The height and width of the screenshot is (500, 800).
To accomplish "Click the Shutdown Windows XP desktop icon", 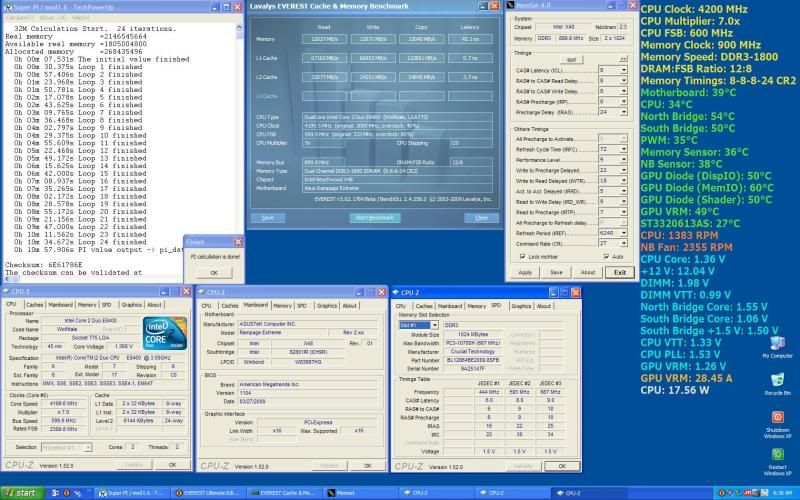I will click(777, 424).
